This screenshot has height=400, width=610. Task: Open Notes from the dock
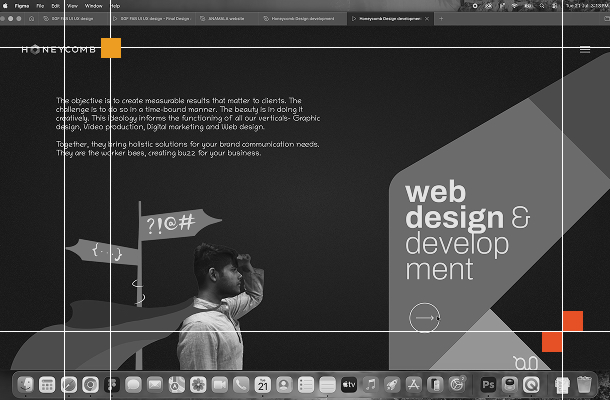tap(327, 385)
